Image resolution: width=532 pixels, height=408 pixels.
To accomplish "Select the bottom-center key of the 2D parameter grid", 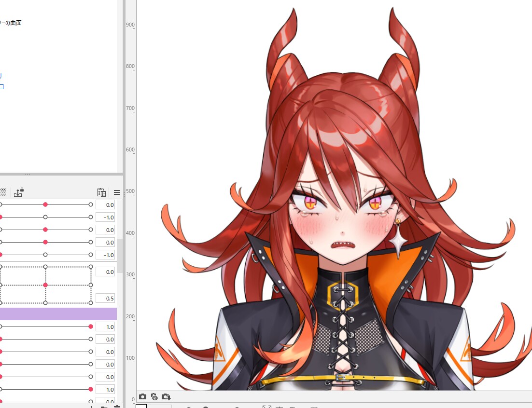I will [x=45, y=303].
